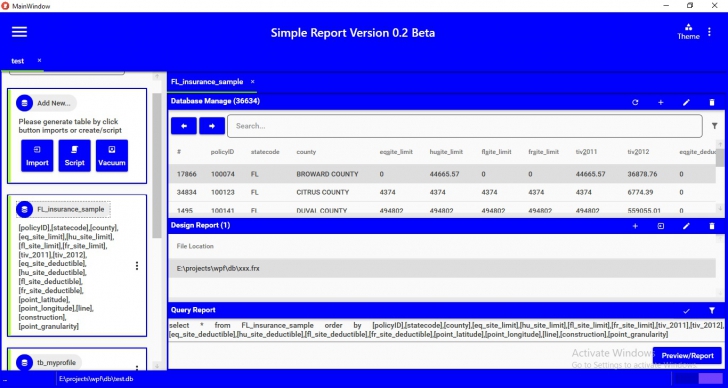
Task: Edit the selected Design Report
Action: [x=686, y=226]
